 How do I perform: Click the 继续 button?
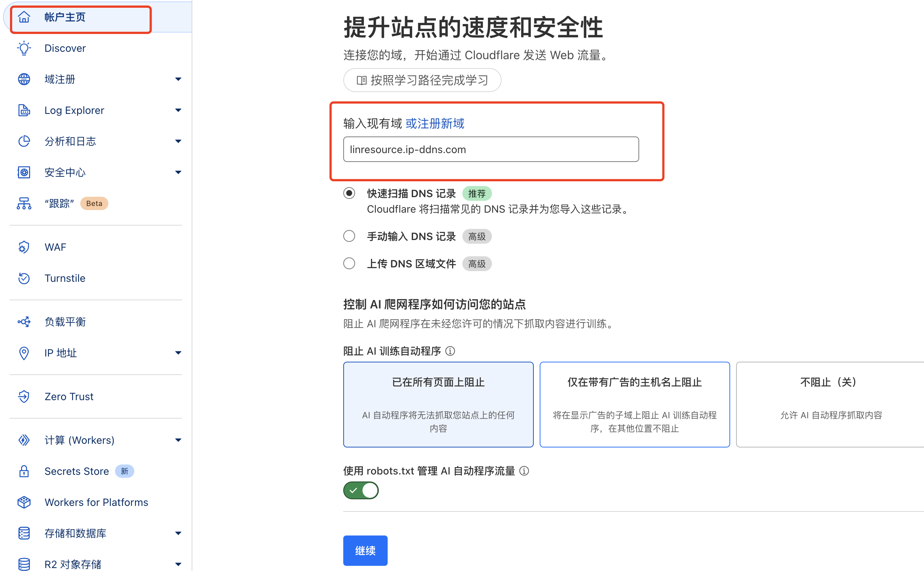[x=365, y=551]
